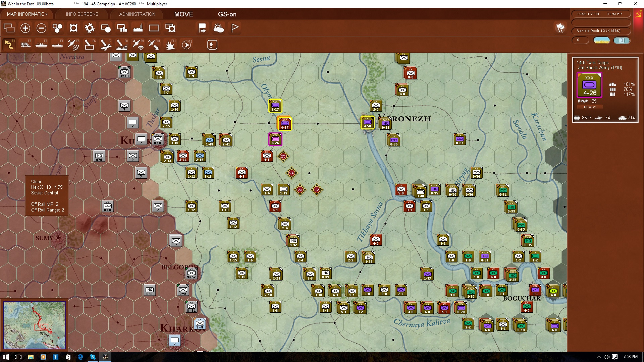Select F6 bomb unit mode icon

coord(90,45)
